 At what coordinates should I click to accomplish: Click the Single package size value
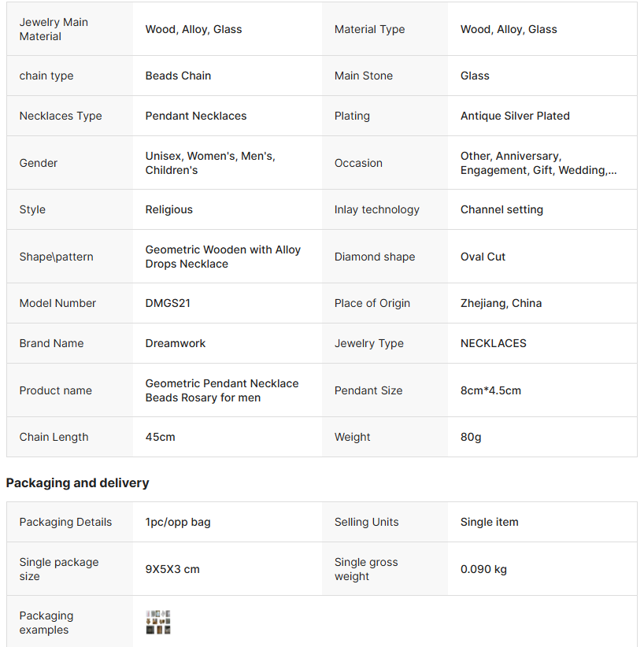pos(172,569)
